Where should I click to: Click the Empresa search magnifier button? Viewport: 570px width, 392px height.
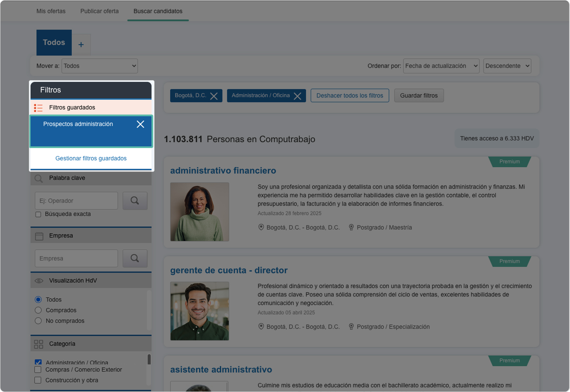tap(135, 258)
